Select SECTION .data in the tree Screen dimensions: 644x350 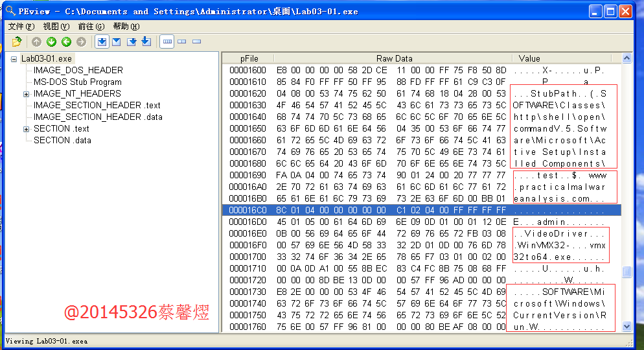[x=62, y=140]
